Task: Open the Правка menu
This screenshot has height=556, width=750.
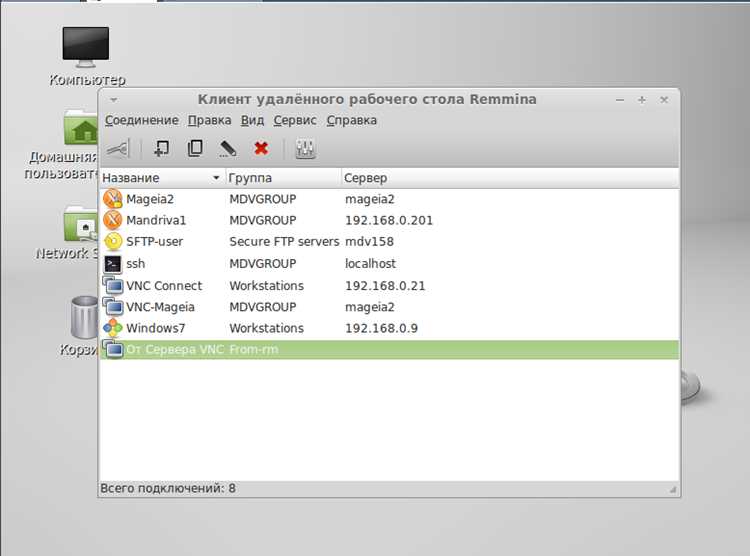Action: click(x=210, y=120)
